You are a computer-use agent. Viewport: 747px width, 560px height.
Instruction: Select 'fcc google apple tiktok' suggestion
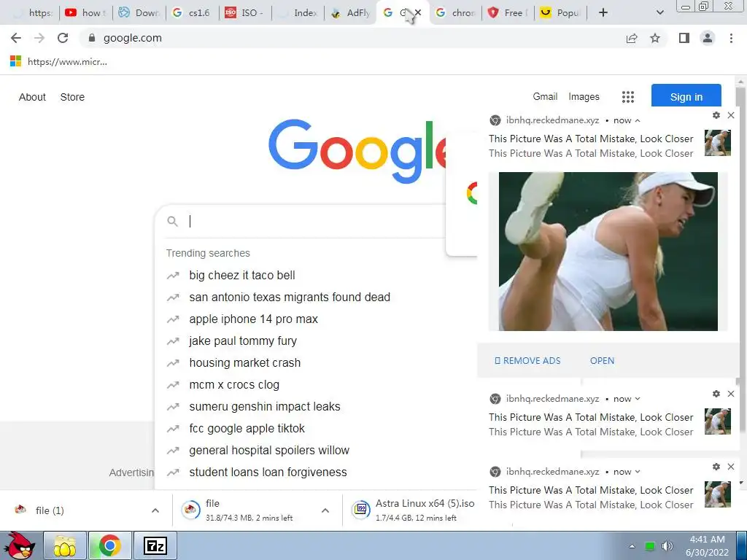click(247, 429)
